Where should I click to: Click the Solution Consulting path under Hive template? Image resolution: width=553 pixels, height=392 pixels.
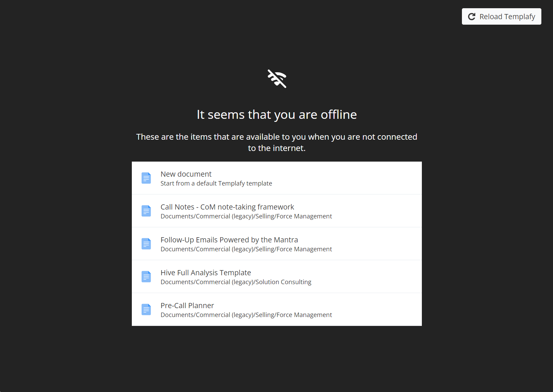236,282
